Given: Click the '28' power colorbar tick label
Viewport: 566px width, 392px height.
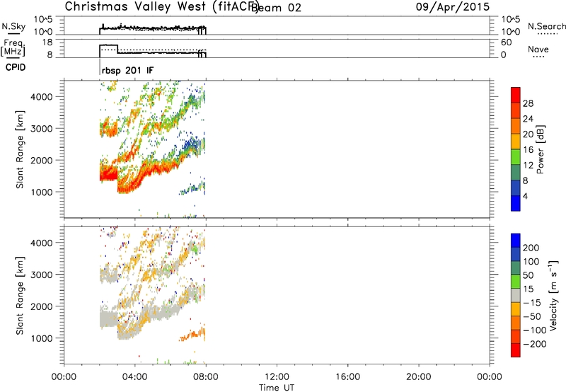Looking at the screenshot, I should pos(528,103).
